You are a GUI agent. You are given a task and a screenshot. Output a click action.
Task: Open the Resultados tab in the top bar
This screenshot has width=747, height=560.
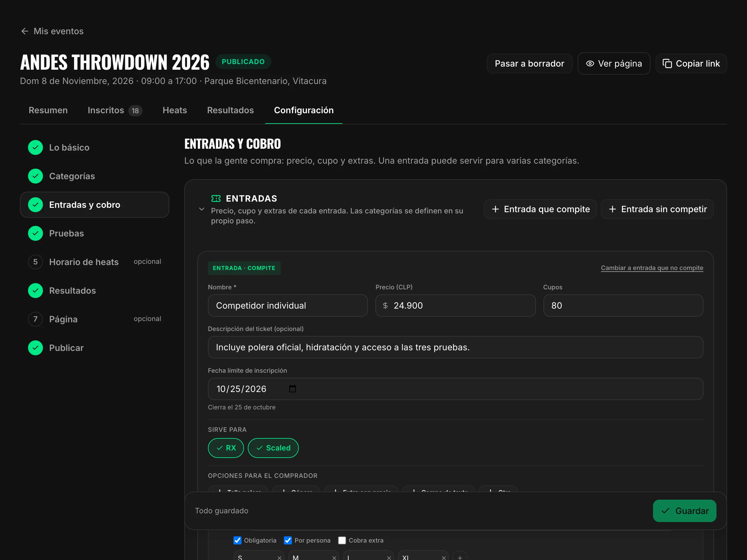pyautogui.click(x=230, y=110)
